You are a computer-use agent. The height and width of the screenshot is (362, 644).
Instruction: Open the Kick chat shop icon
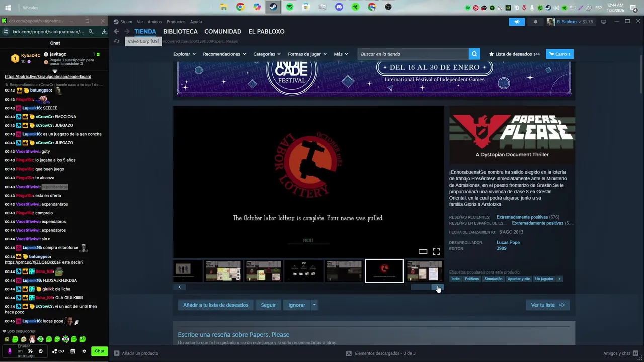click(72, 351)
